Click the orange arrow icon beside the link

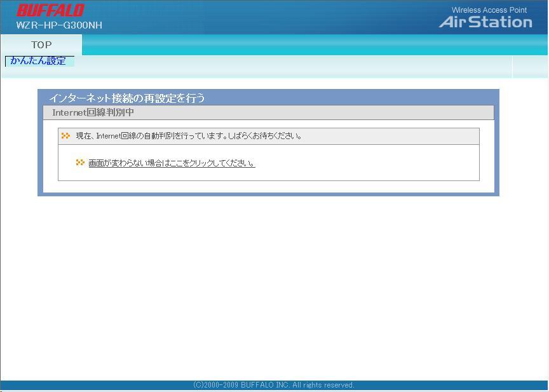coord(80,163)
